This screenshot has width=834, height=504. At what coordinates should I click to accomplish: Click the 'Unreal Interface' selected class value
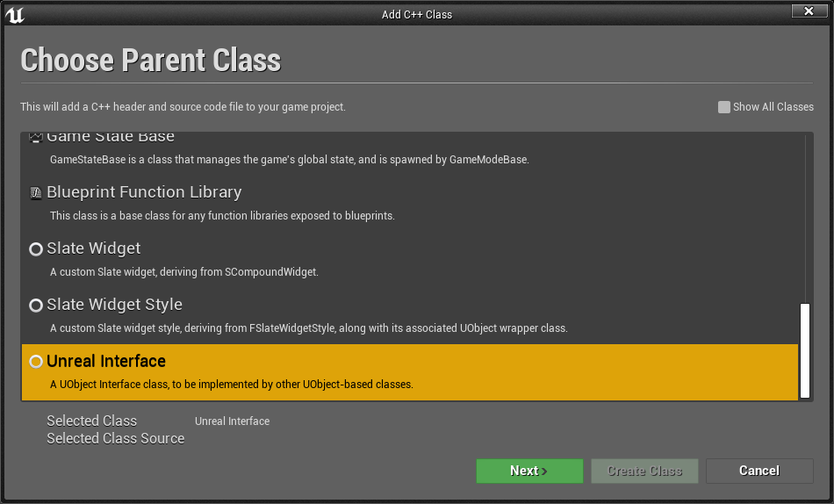pyautogui.click(x=232, y=421)
